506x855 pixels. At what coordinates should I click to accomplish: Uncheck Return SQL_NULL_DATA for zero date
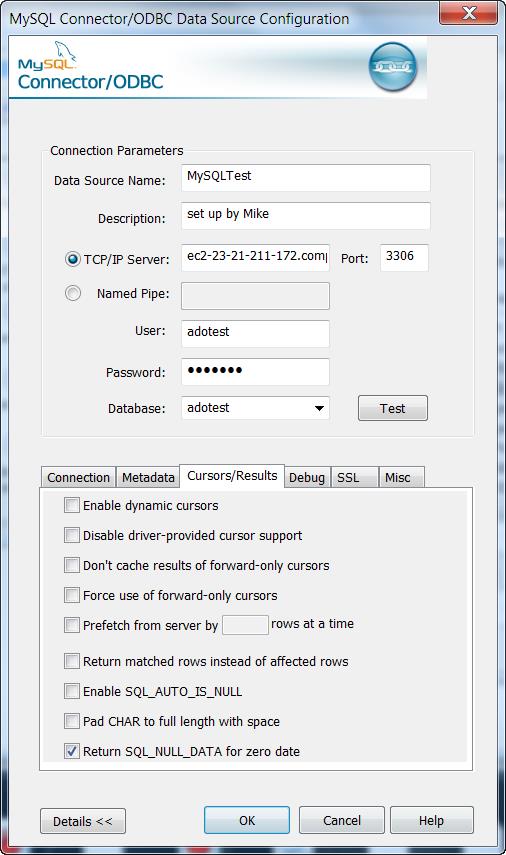tap(71, 751)
